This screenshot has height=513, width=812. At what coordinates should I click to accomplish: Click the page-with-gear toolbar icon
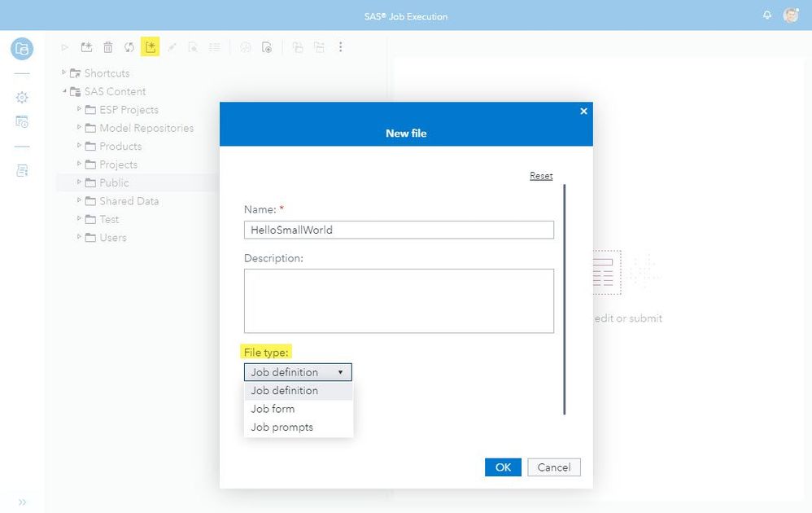267,47
